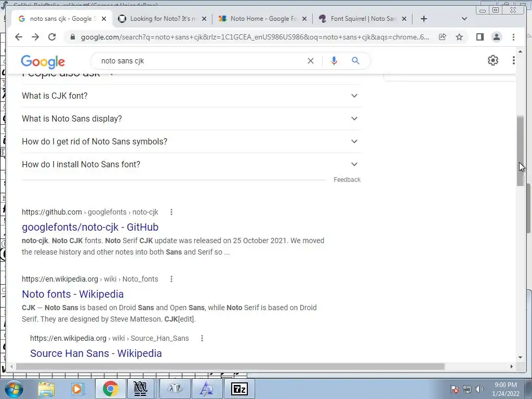The width and height of the screenshot is (532, 399).
Task: Click the scroll up arrow button
Action: point(520,51)
